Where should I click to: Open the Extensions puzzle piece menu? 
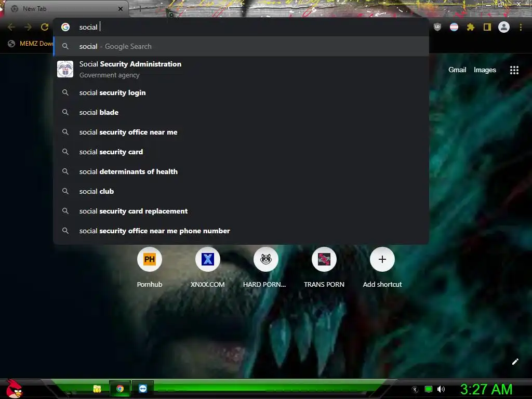coord(471,27)
